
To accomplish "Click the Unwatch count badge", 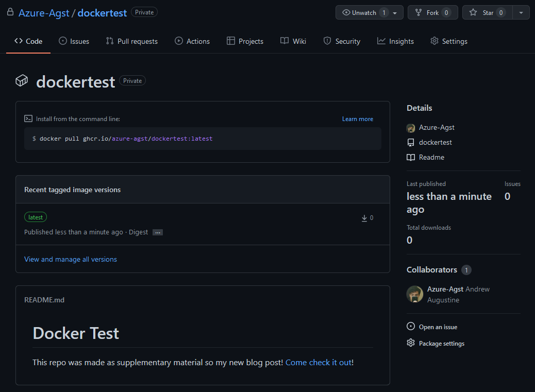I will pyautogui.click(x=384, y=12).
